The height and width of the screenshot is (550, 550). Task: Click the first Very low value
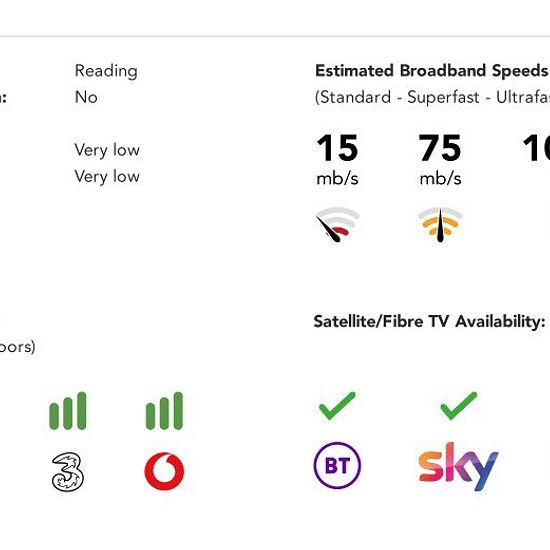(107, 150)
